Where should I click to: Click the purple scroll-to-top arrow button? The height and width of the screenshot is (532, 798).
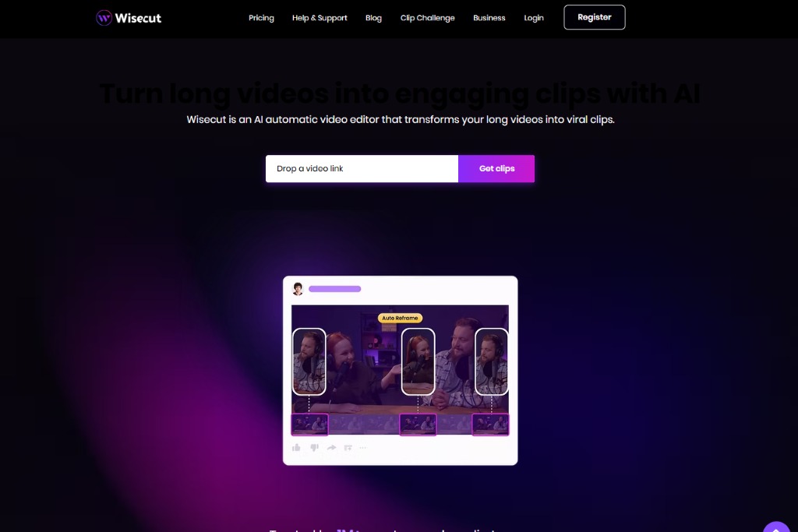click(776, 527)
